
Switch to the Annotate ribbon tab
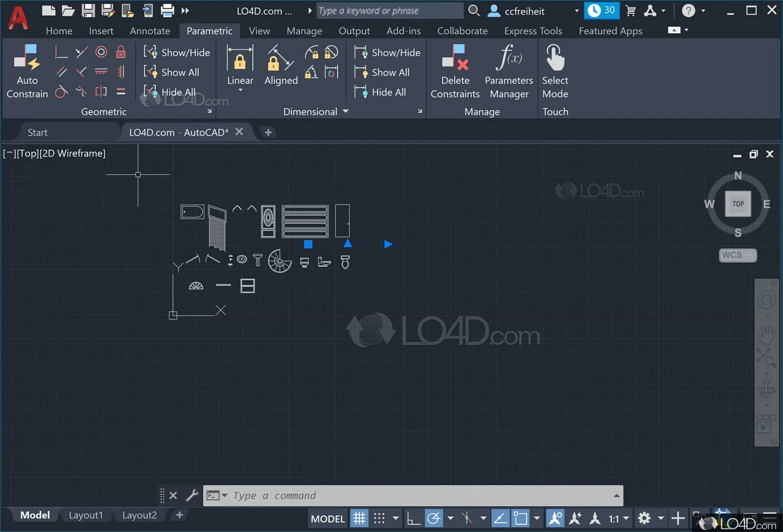pos(150,31)
